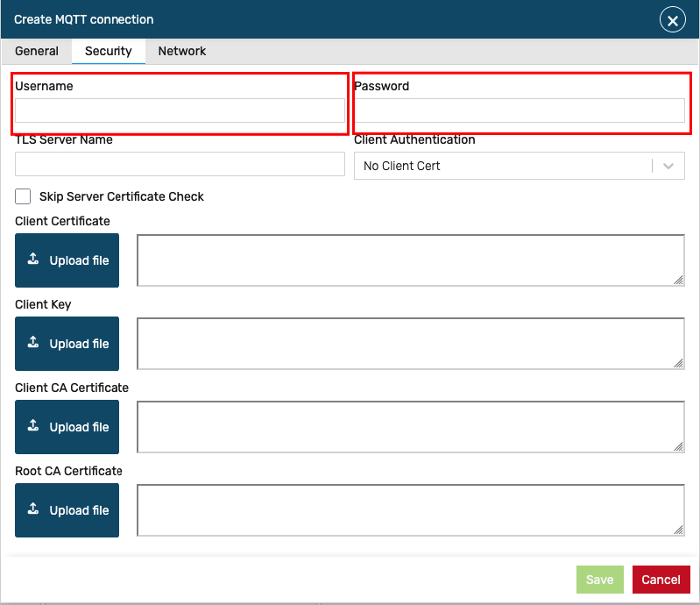Click the Root CA Certificate text area
This screenshot has width=700, height=605.
point(411,509)
